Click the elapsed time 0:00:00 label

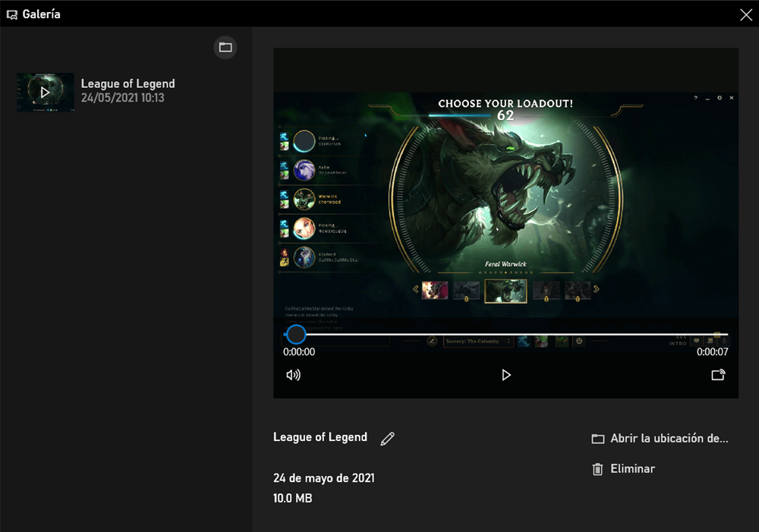299,352
